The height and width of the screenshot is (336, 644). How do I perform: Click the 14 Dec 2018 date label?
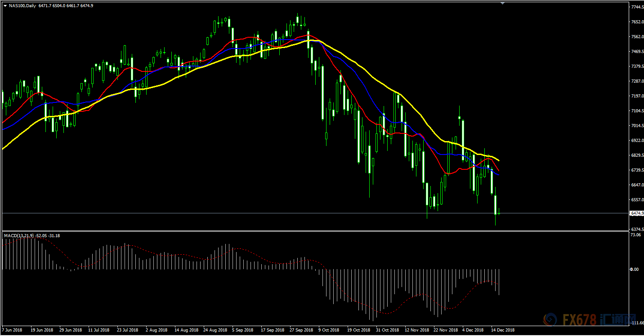(502, 330)
